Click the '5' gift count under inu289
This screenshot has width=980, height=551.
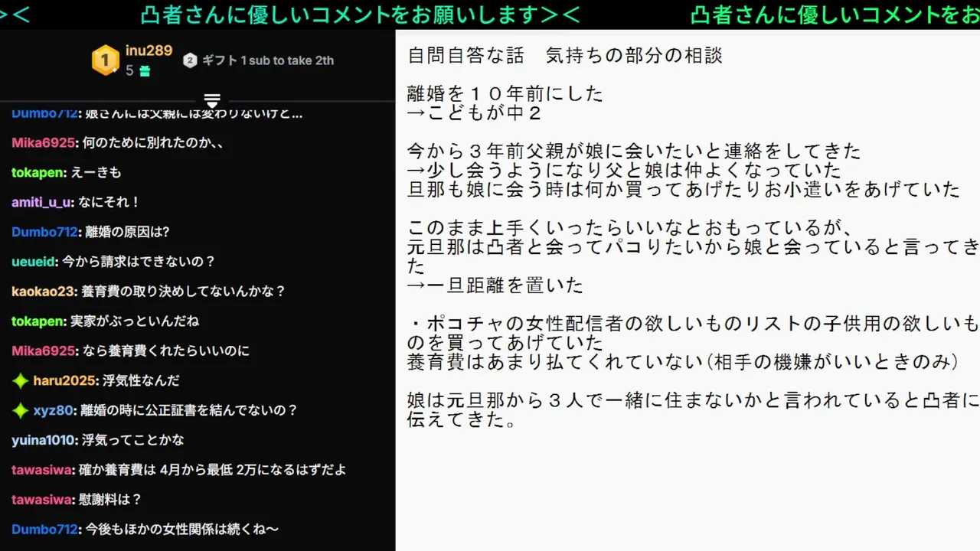click(x=130, y=71)
